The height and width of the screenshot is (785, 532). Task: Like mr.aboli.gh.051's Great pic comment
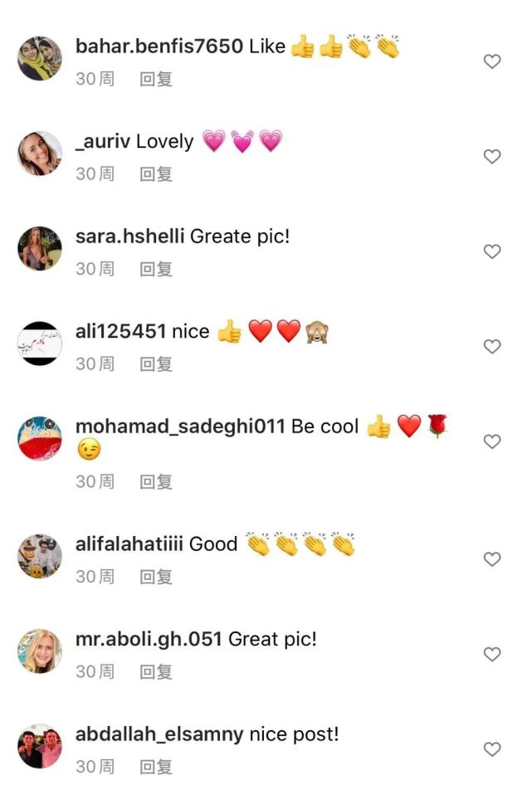point(492,655)
